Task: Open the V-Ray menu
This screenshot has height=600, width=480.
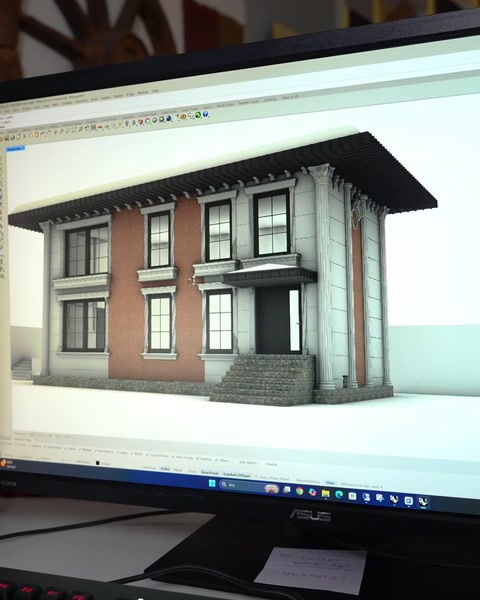Action: [x=129, y=94]
